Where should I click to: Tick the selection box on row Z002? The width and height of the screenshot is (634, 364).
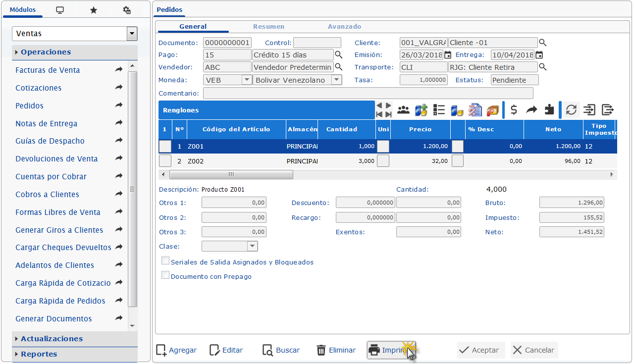point(165,161)
